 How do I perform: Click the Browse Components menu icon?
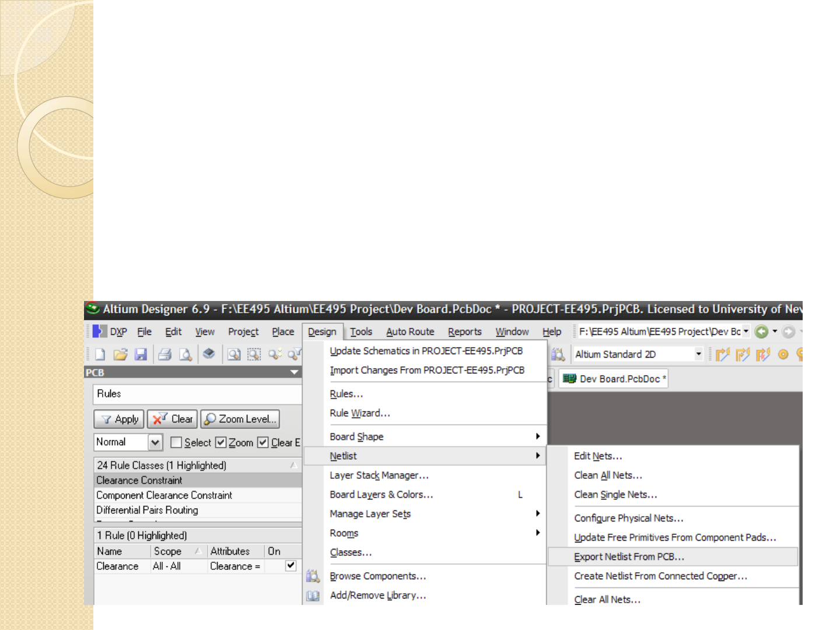(x=313, y=576)
